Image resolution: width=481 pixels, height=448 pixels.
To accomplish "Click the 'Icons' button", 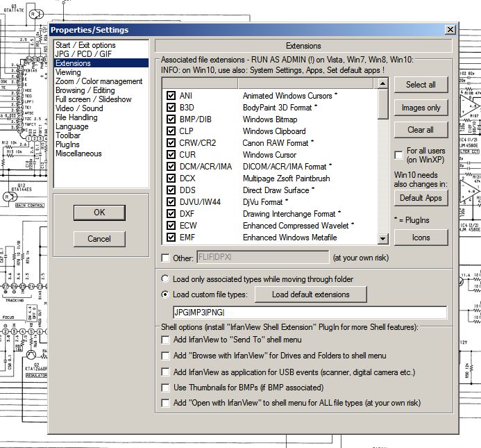I will click(x=421, y=238).
